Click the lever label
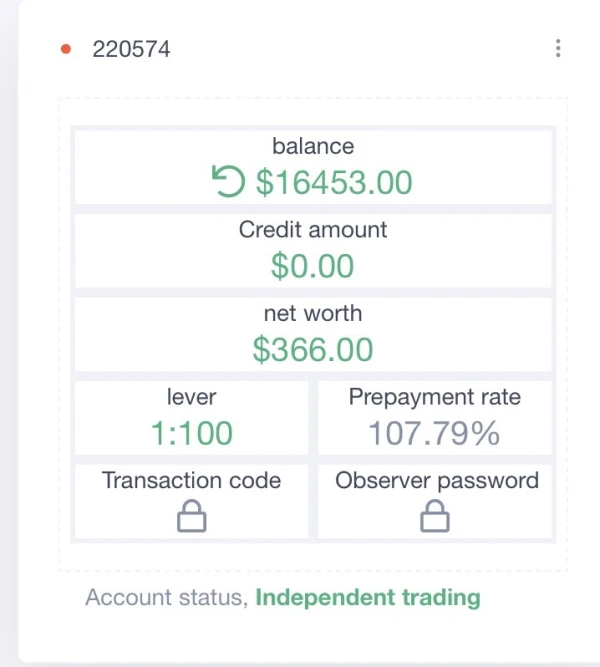Viewport: 600px width, 667px height. [191, 397]
